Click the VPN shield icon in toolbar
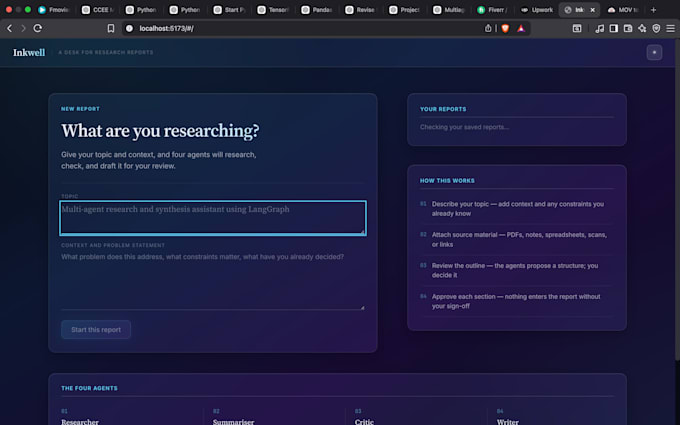Screen dimensions: 680x425 tap(656, 28)
